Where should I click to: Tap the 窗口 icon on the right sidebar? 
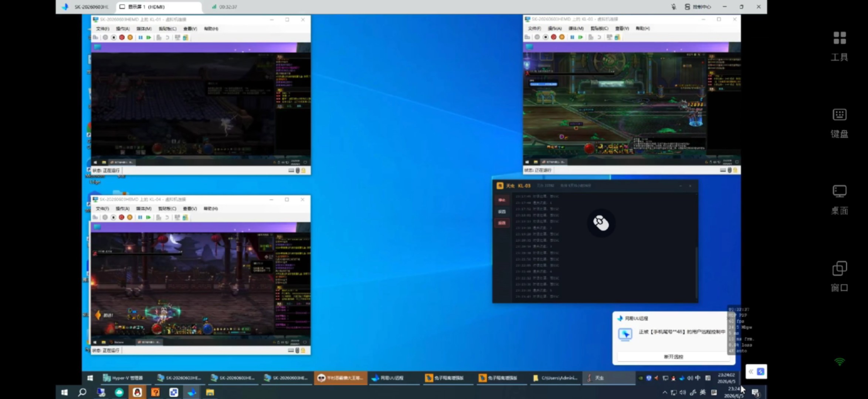click(839, 277)
